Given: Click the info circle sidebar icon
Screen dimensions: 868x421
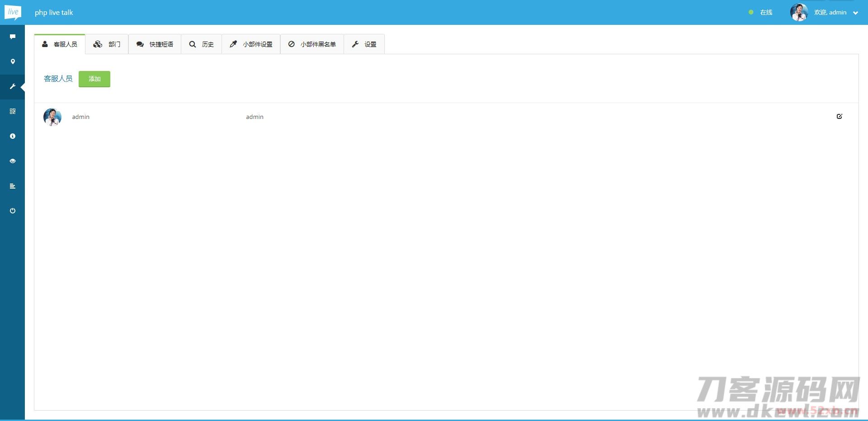Looking at the screenshot, I should click(x=13, y=136).
